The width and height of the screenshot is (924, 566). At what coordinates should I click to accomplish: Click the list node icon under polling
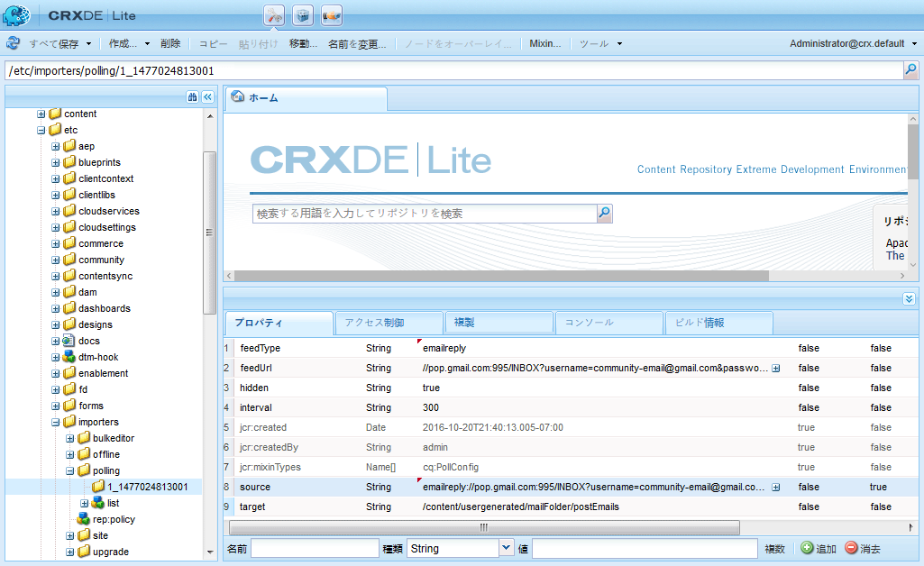pyautogui.click(x=98, y=503)
